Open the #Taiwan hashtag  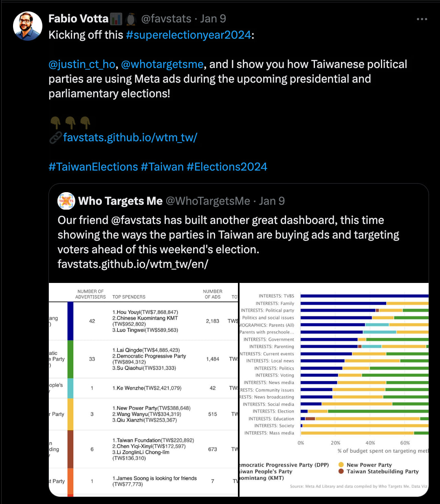[x=162, y=167]
